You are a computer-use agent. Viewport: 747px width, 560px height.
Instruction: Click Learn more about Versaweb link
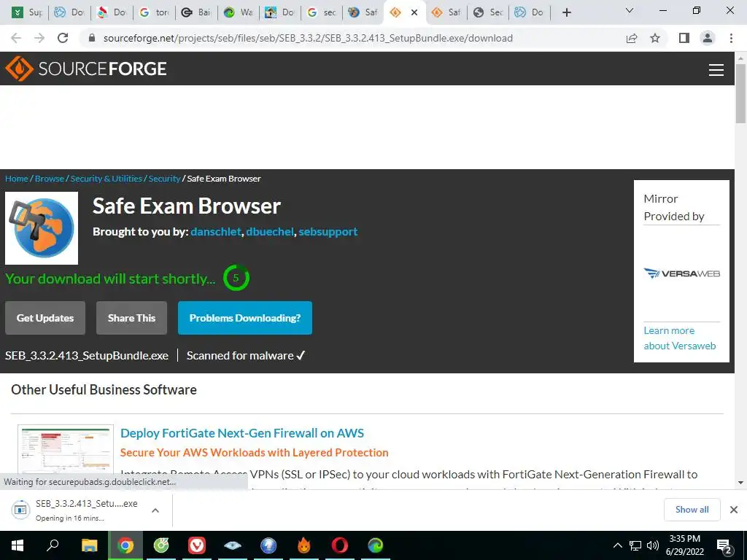point(679,338)
